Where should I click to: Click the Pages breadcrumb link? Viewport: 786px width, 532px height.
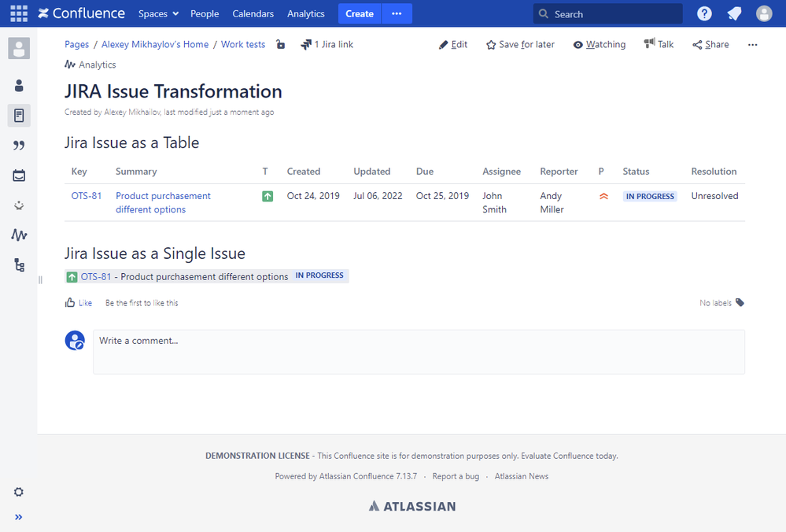(x=76, y=44)
